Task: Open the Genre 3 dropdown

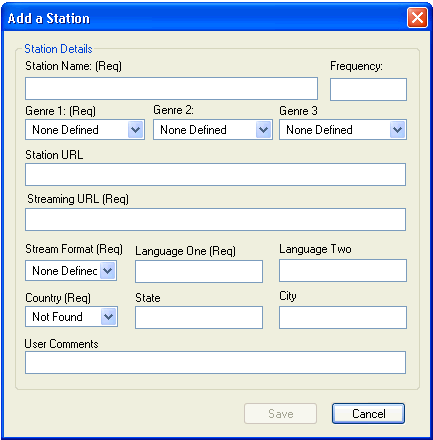Action: coord(343,130)
